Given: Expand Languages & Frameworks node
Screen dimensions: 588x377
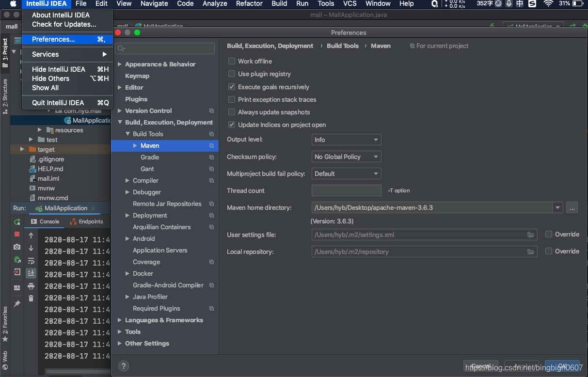Looking at the screenshot, I should pos(120,320).
